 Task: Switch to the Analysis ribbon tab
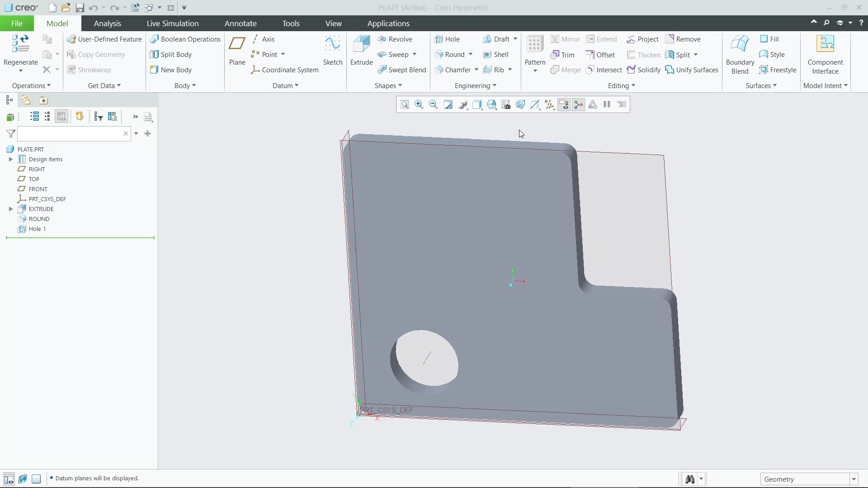tap(107, 23)
